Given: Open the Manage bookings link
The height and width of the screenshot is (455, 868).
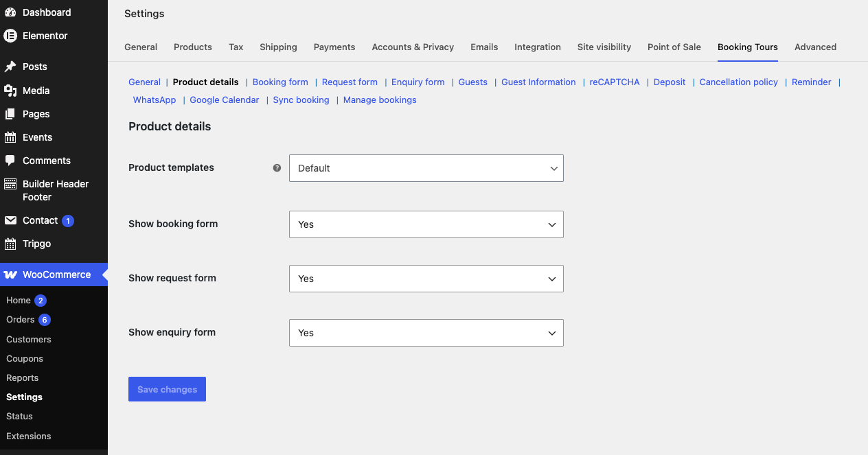Looking at the screenshot, I should [x=380, y=100].
